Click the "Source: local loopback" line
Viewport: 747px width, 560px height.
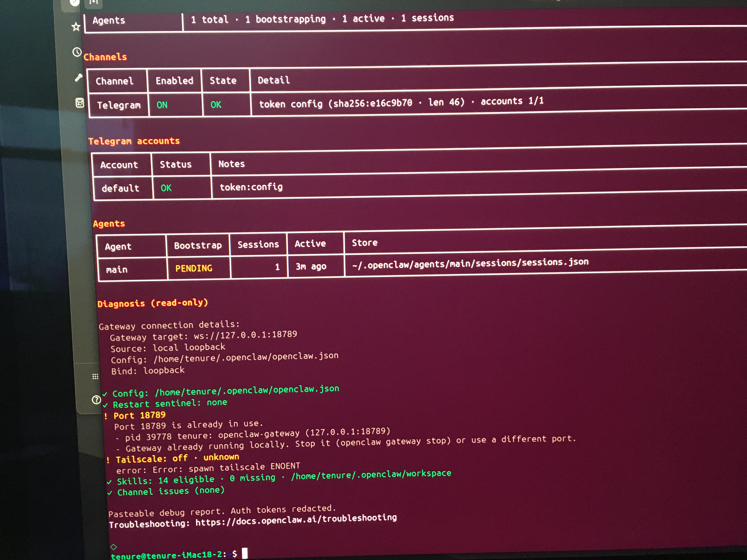click(x=168, y=348)
